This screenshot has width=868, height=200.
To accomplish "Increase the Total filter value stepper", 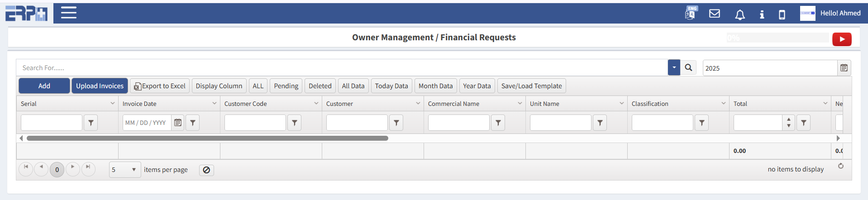I will (789, 120).
